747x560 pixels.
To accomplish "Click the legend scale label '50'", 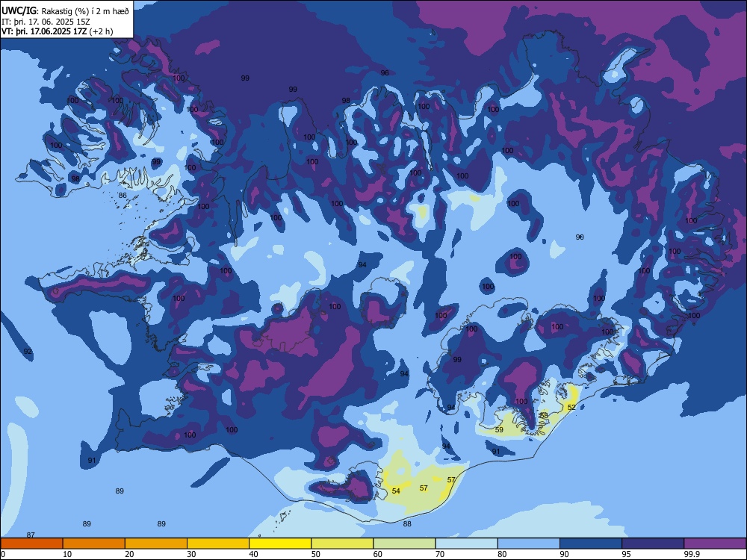I will [315, 554].
